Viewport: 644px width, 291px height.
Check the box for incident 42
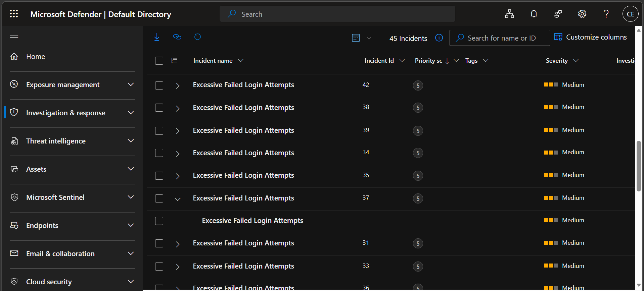[x=159, y=85]
